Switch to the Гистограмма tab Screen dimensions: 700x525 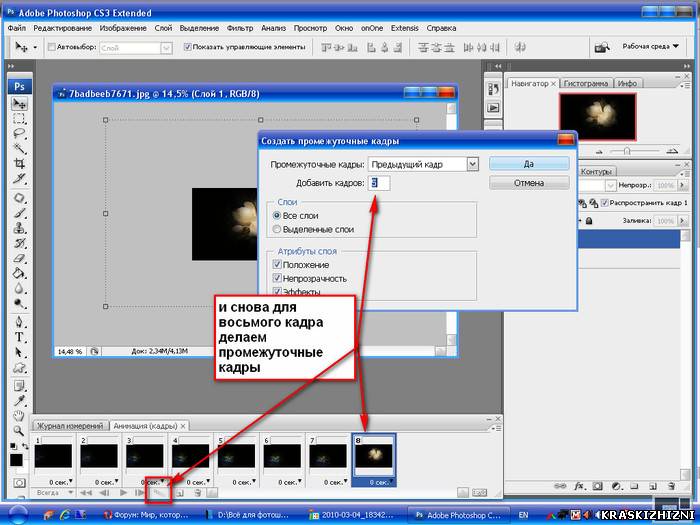click(586, 83)
